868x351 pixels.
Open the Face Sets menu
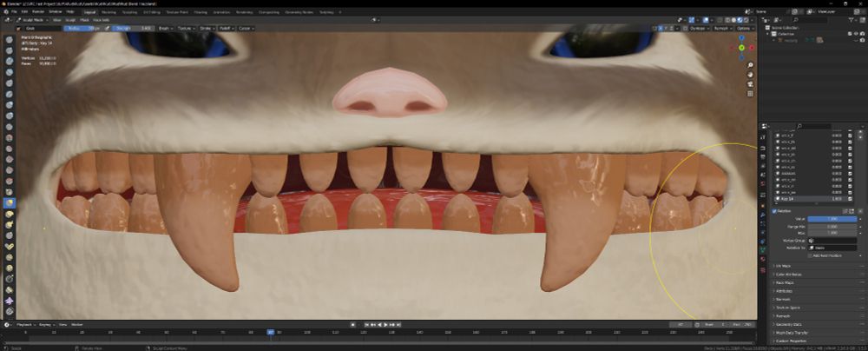click(x=102, y=19)
